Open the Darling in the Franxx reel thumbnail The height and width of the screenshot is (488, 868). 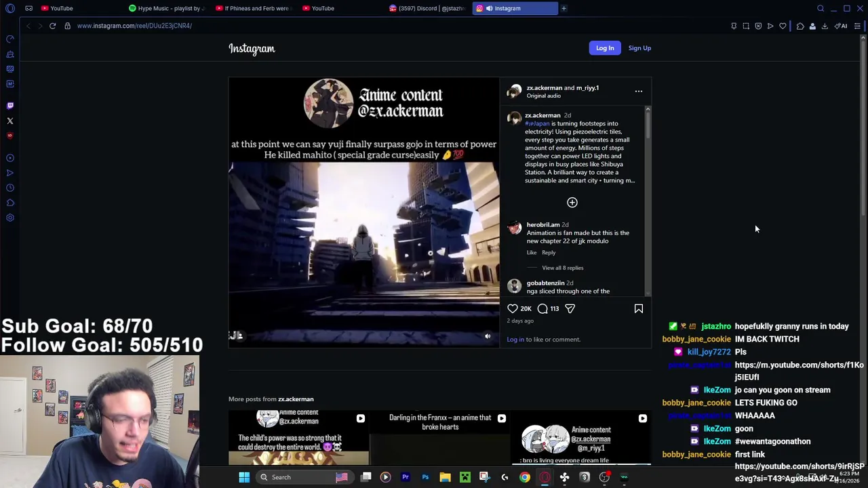pos(440,438)
